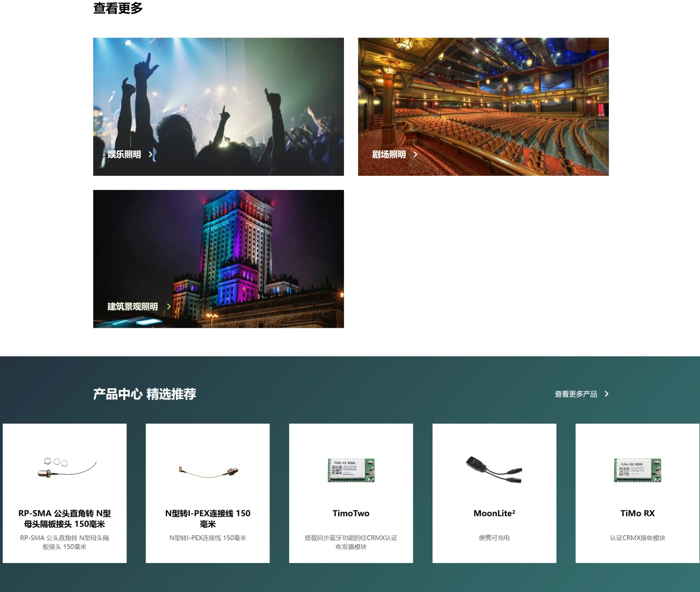Click the arrow after 查看更多产品
700x592 pixels.
606,394
